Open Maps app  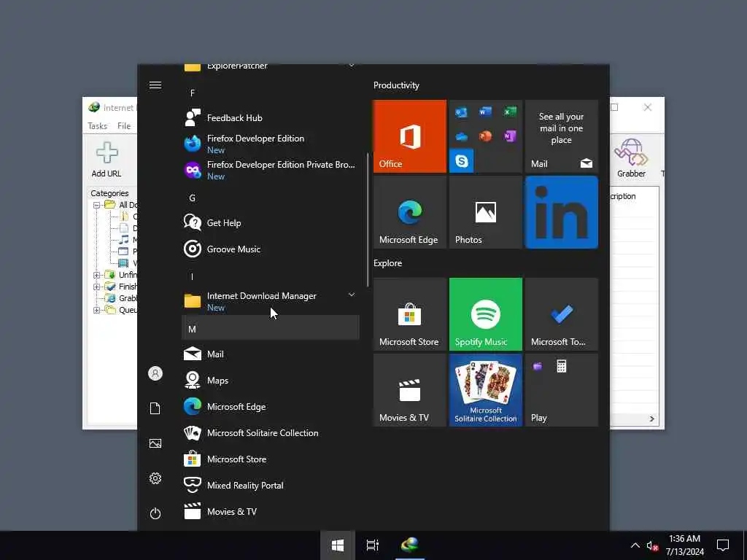tap(271, 381)
